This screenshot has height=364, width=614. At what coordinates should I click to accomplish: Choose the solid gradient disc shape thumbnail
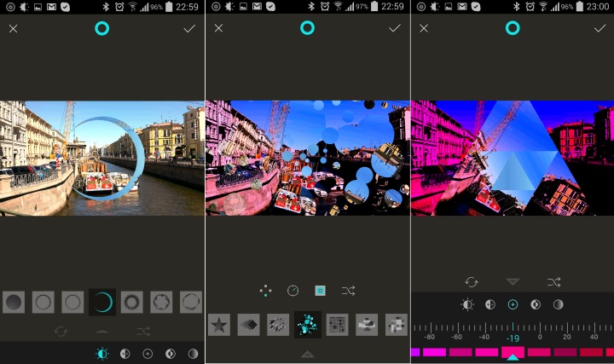click(14, 302)
